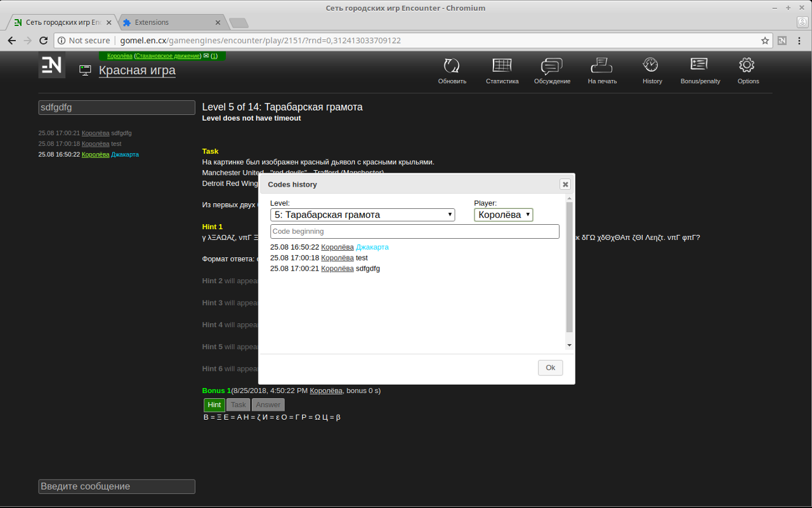Screen dimensions: 812x508
Task: Click the Level 5 of 14 heading
Action: [x=282, y=107]
